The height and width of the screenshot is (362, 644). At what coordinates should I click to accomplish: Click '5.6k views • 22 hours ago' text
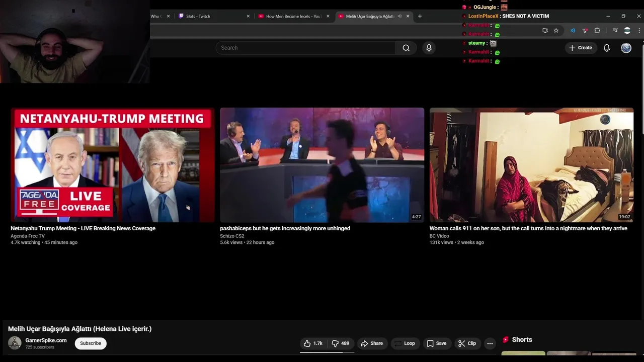click(247, 242)
